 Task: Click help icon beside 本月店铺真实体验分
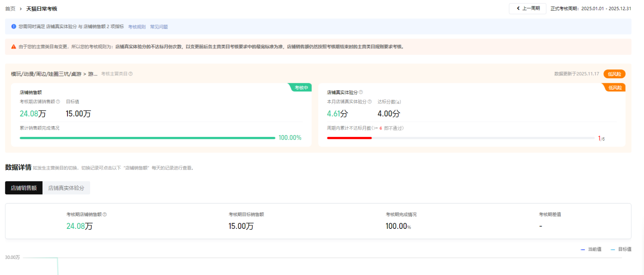point(369,102)
